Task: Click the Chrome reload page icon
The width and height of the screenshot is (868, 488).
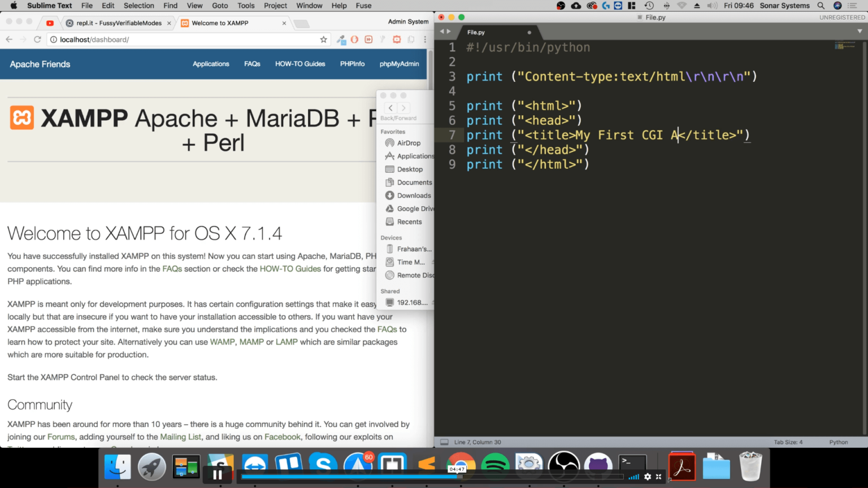Action: (x=37, y=40)
